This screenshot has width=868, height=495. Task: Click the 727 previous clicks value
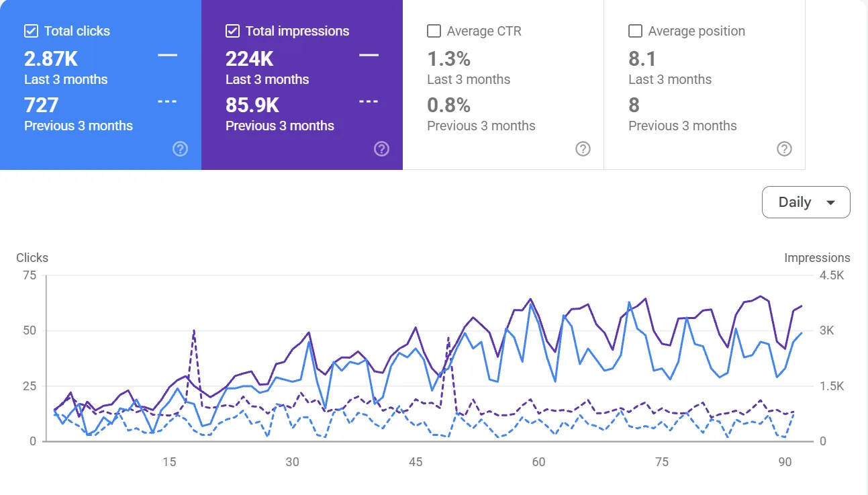[42, 105]
